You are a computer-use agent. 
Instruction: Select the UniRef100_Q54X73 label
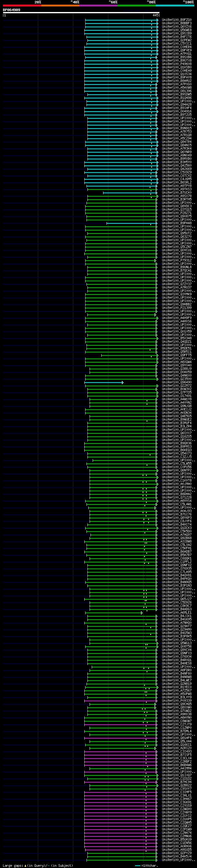coord(177,453)
